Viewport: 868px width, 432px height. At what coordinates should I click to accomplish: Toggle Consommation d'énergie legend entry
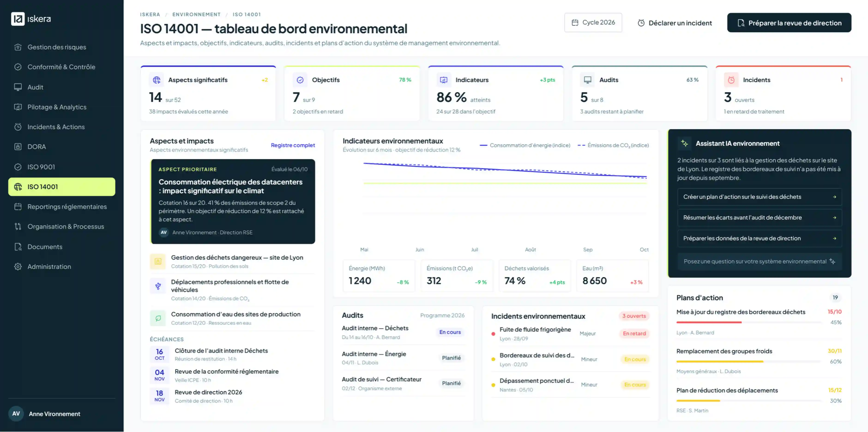(x=525, y=145)
